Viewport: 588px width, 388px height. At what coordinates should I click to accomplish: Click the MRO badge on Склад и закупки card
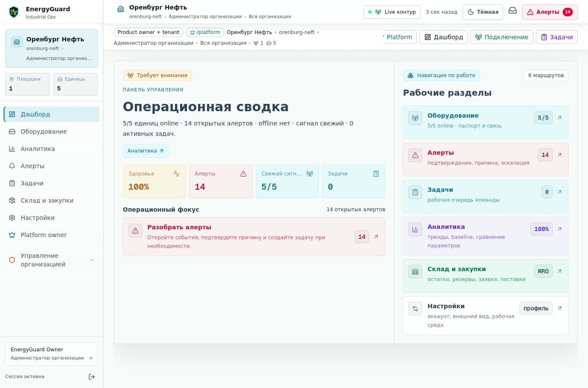tap(543, 271)
